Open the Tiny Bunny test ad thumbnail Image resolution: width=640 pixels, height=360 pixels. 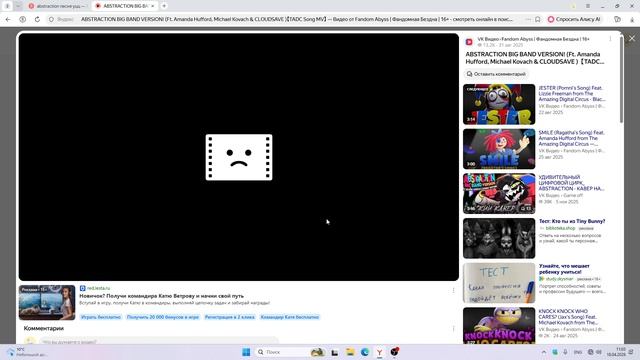click(x=499, y=238)
